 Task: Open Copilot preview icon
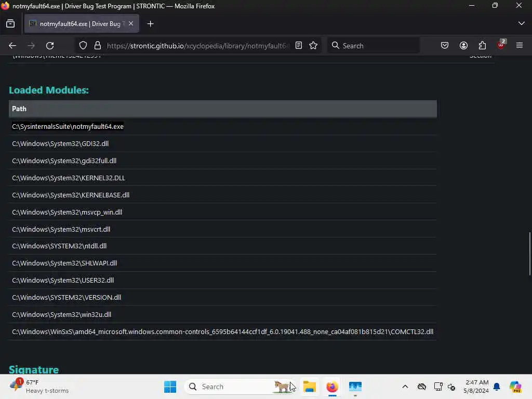(515, 387)
